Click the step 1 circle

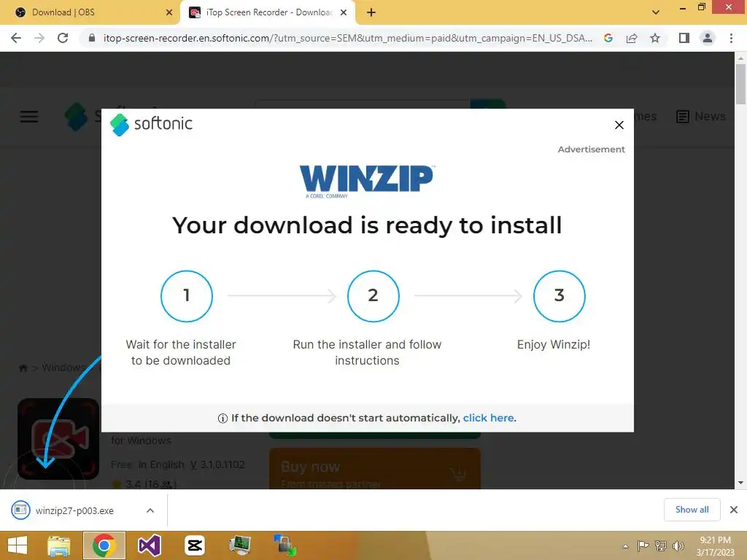coord(187,296)
